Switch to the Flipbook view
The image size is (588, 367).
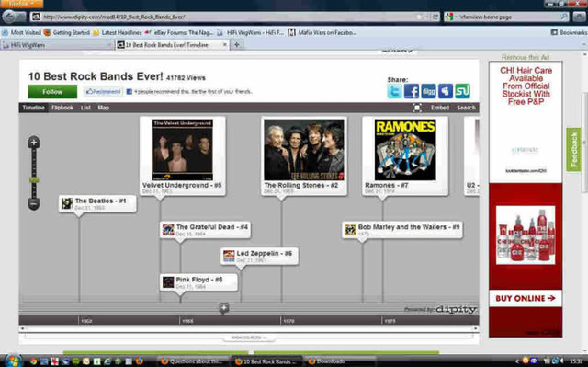coord(62,108)
